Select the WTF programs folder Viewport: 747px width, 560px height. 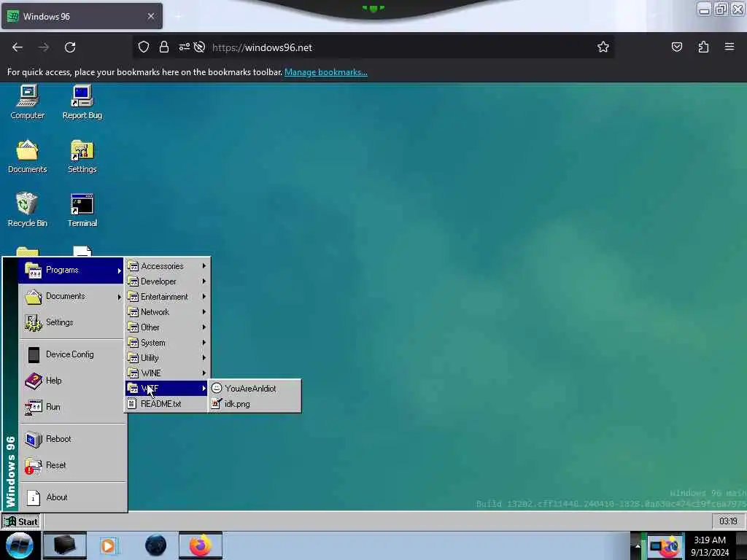(x=167, y=389)
